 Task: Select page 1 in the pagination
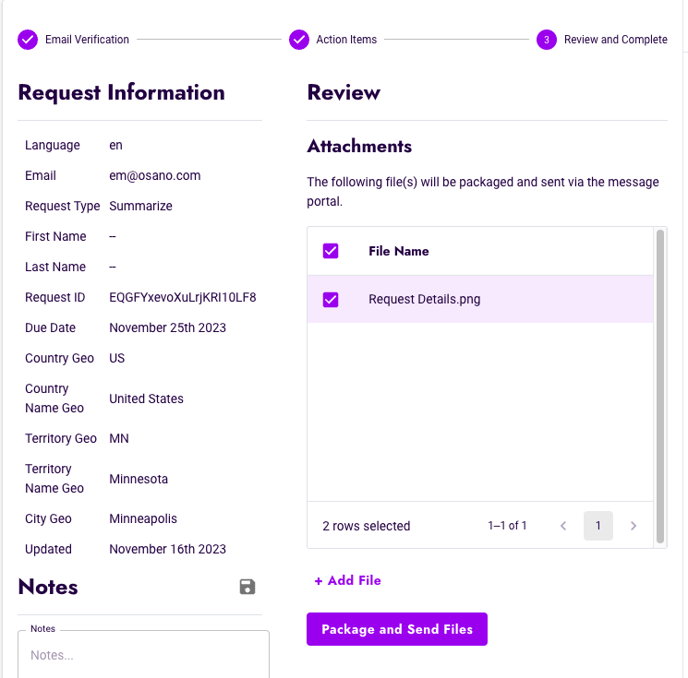click(598, 526)
